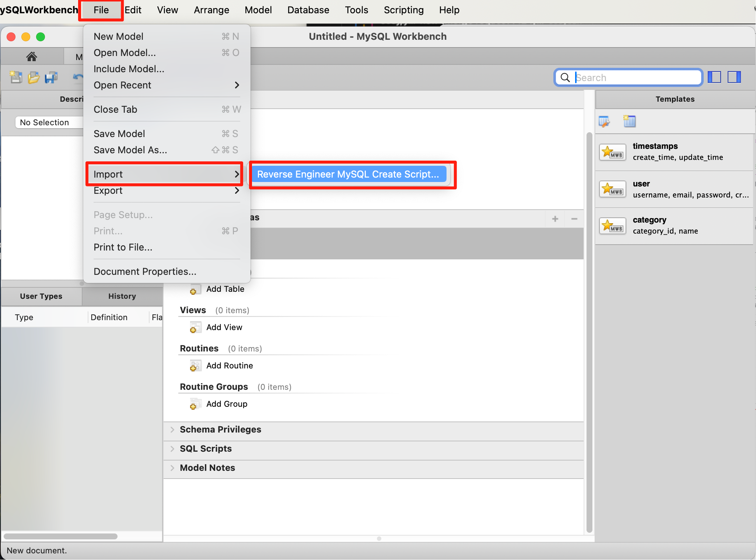
Task: Click the Templates panel header
Action: [x=675, y=99]
